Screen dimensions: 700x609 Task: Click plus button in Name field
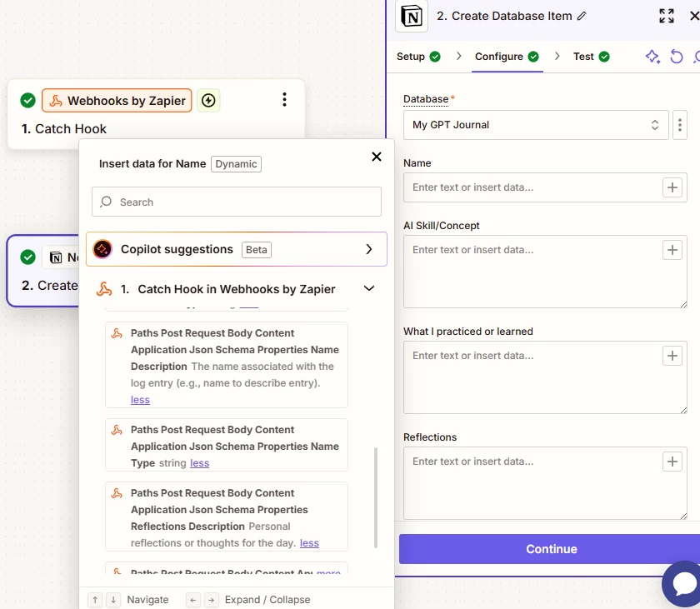coord(672,187)
